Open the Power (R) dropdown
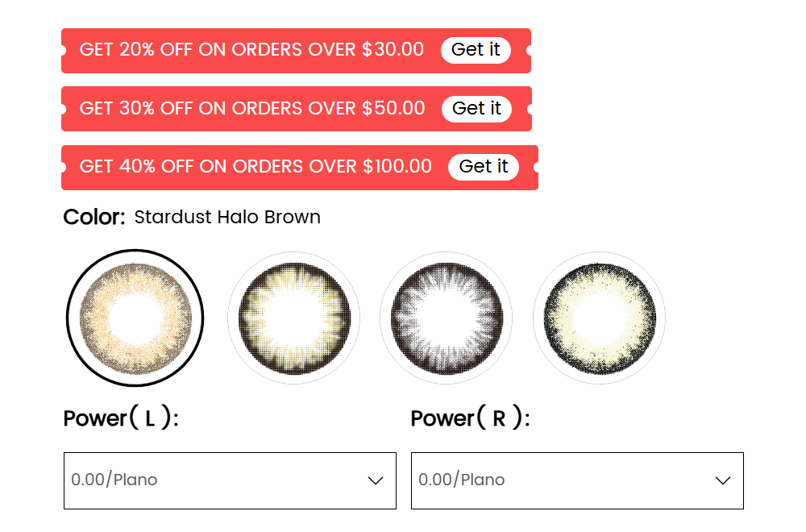 tap(577, 480)
